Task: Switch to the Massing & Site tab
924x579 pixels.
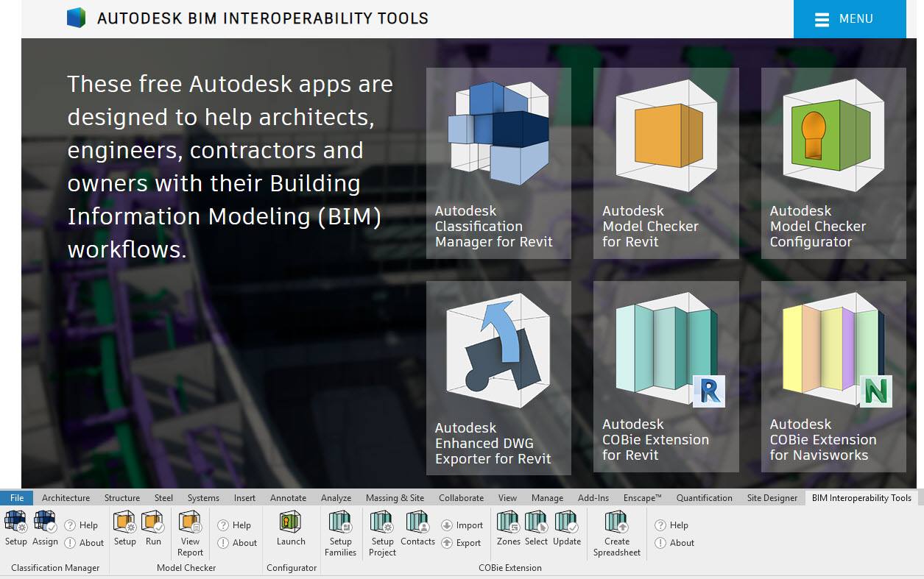Action: tap(395, 498)
